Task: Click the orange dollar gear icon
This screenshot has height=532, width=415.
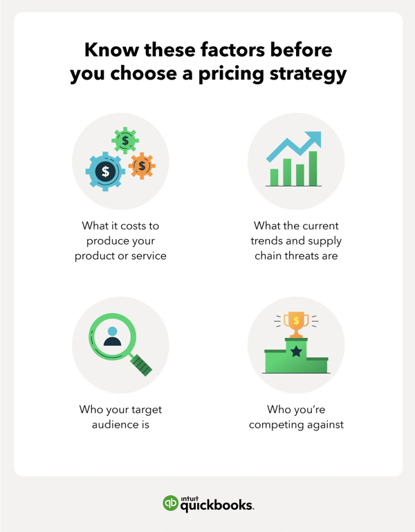Action: tap(142, 166)
